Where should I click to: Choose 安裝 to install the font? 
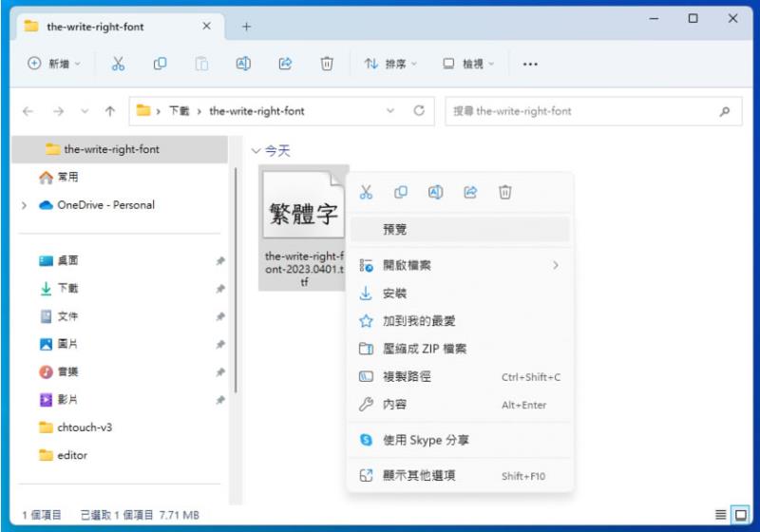460,294
